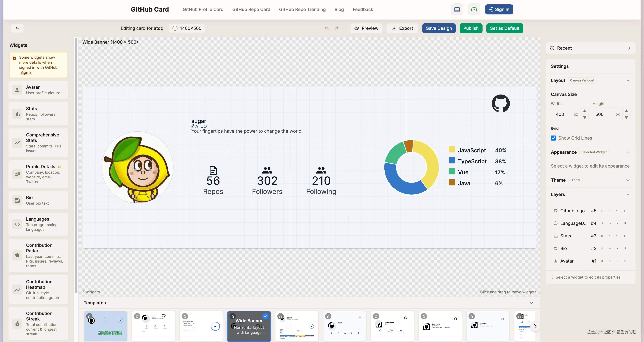Toggle Show Grid Lines checkbox
The image size is (644, 342).
[553, 138]
